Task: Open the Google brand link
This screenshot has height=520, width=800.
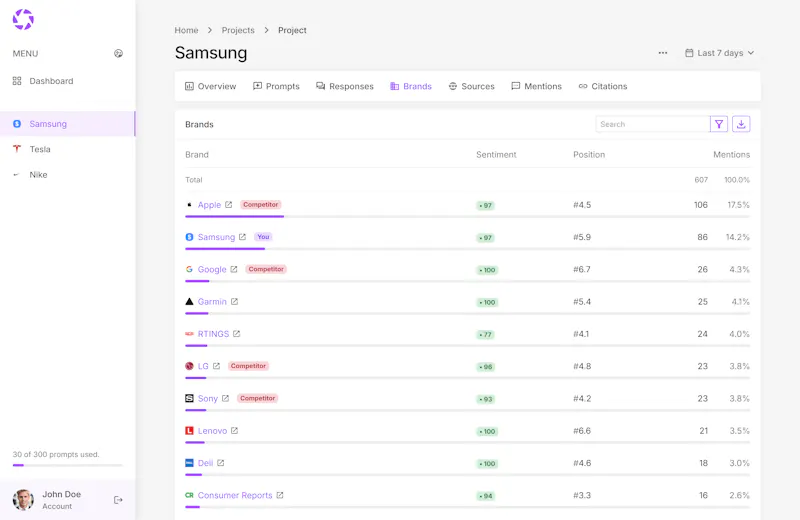Action: point(212,269)
